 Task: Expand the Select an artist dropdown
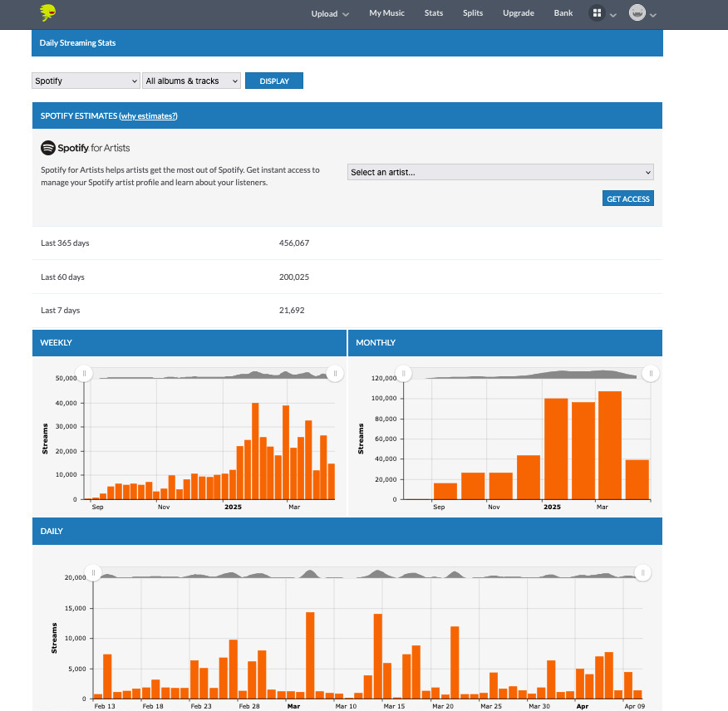(500, 172)
